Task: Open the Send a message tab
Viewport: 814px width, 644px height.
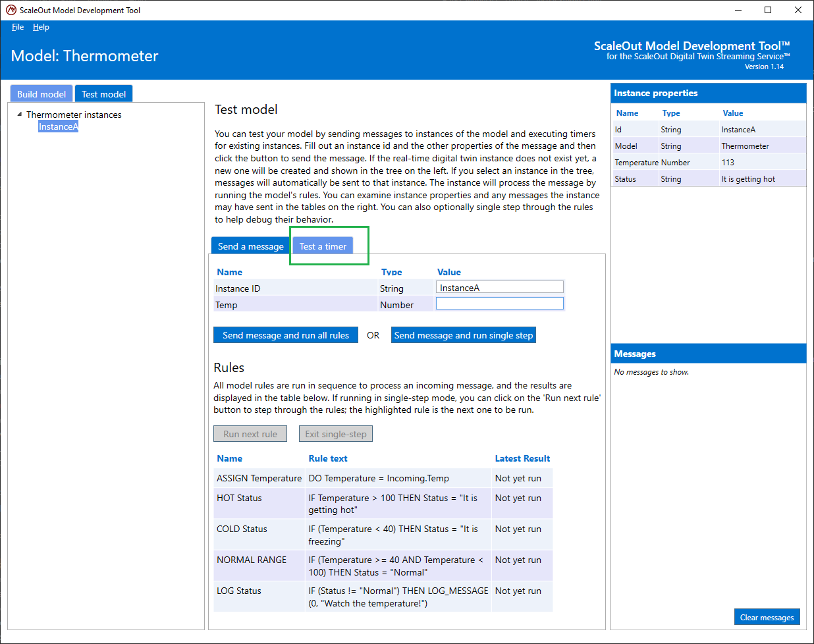Action: tap(250, 246)
